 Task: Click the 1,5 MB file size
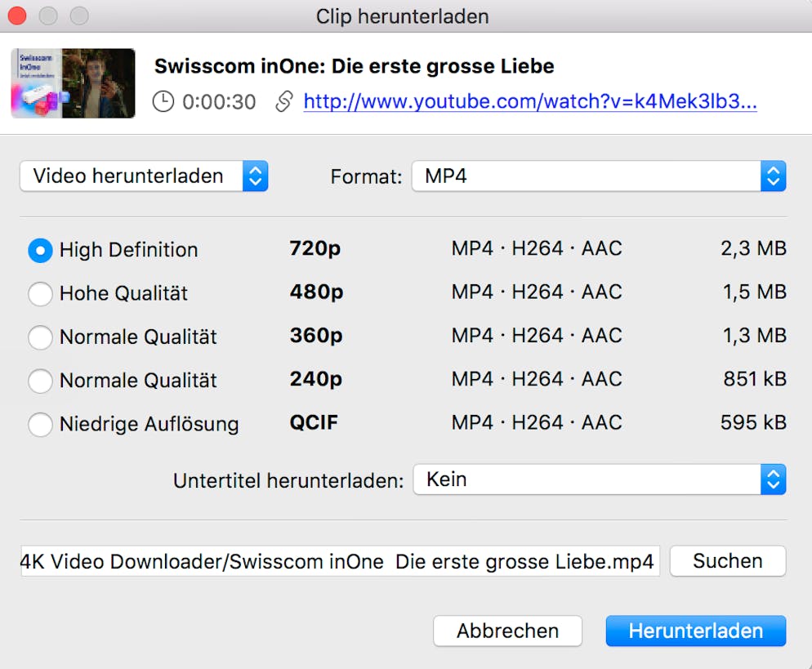[x=755, y=292]
